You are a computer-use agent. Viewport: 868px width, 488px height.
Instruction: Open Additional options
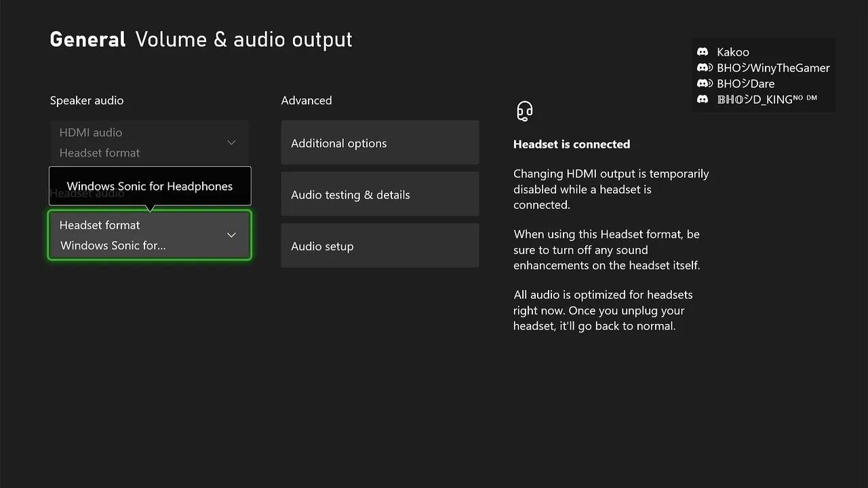tap(380, 143)
